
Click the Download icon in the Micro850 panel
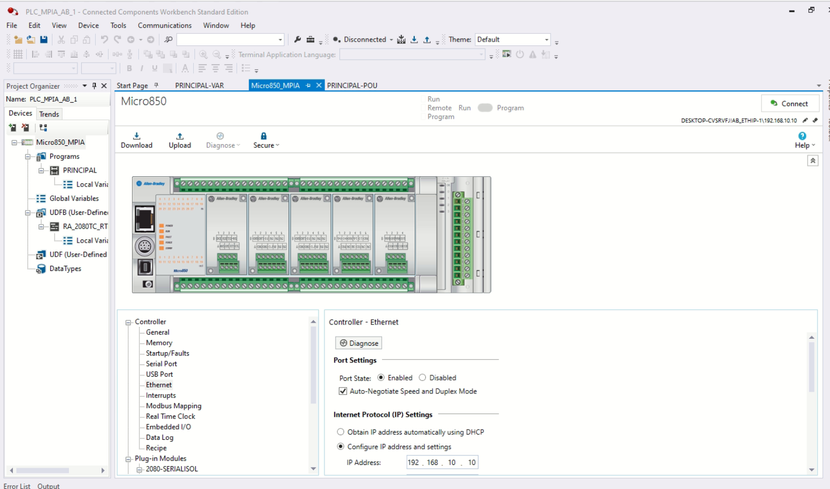click(137, 137)
